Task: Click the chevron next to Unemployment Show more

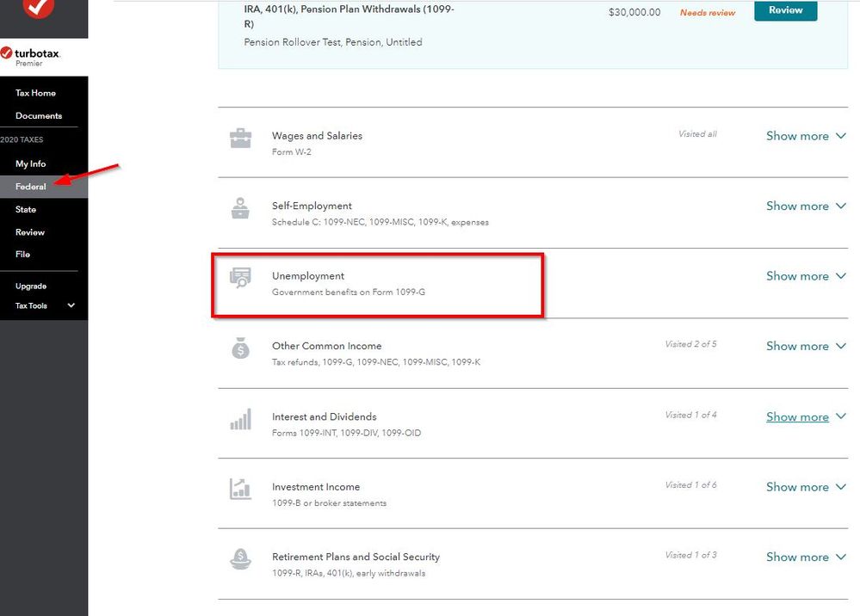Action: pos(841,275)
